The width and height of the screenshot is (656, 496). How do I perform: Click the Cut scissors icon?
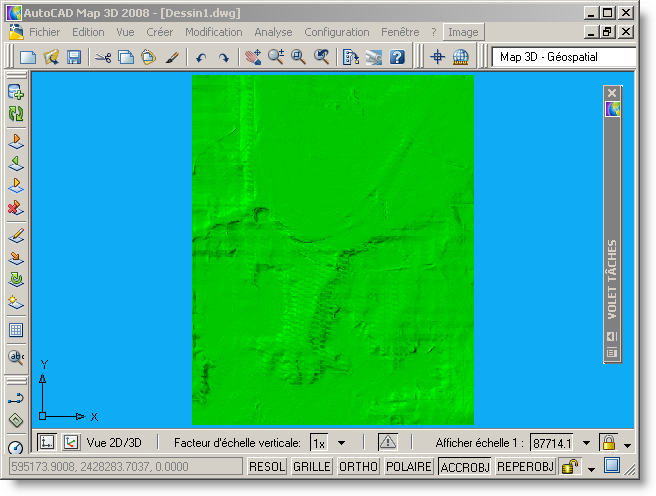tap(103, 57)
